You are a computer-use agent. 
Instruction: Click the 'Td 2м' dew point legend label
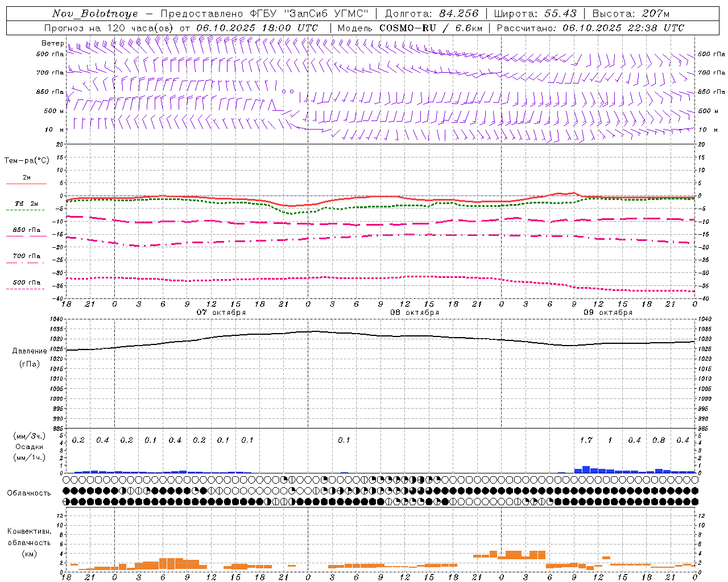click(27, 203)
